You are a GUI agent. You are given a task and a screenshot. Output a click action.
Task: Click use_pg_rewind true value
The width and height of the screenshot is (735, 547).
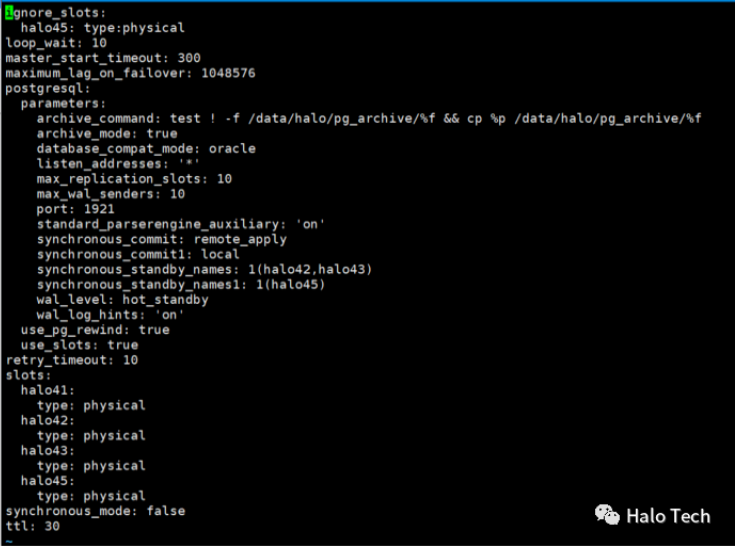click(x=154, y=330)
